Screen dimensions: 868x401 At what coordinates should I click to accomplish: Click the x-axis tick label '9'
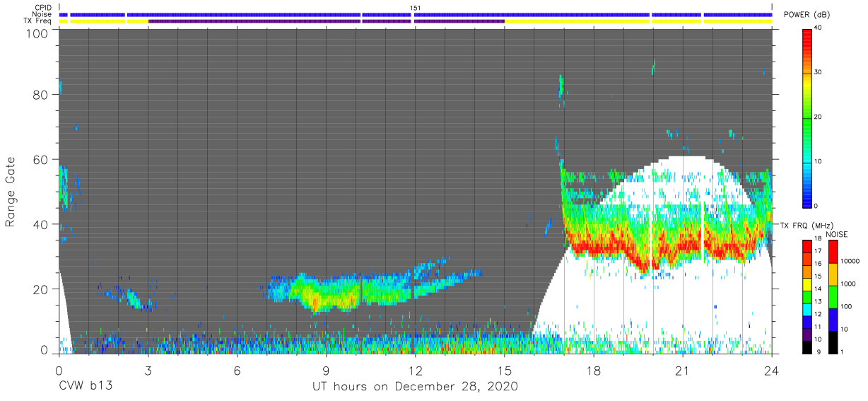point(326,370)
